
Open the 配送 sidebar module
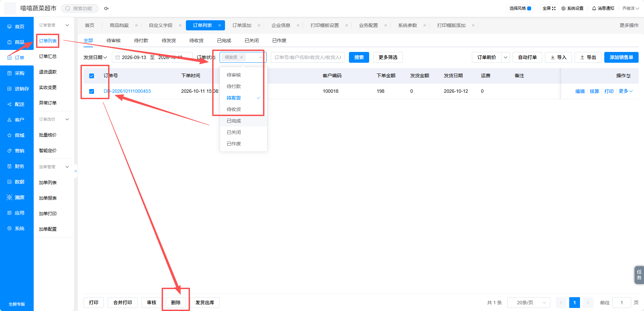pyautogui.click(x=17, y=104)
